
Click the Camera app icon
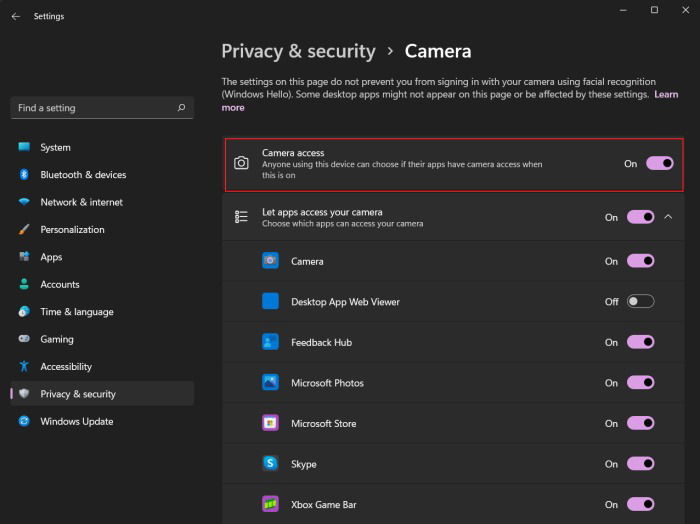click(x=270, y=261)
